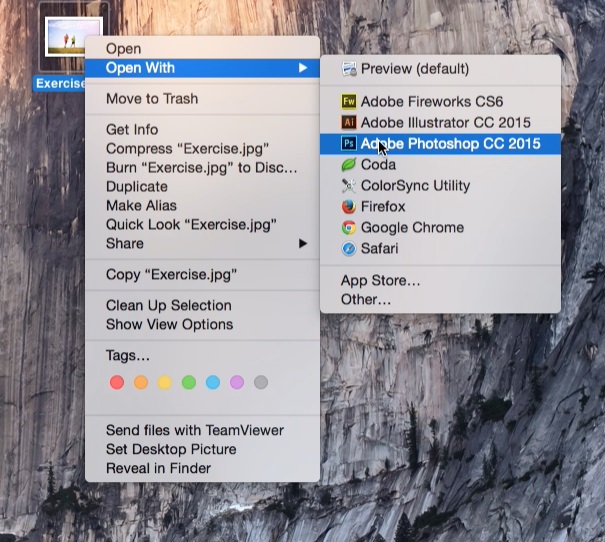Open the file with Google Chrome
Image resolution: width=605 pixels, height=542 pixels.
pos(440,228)
